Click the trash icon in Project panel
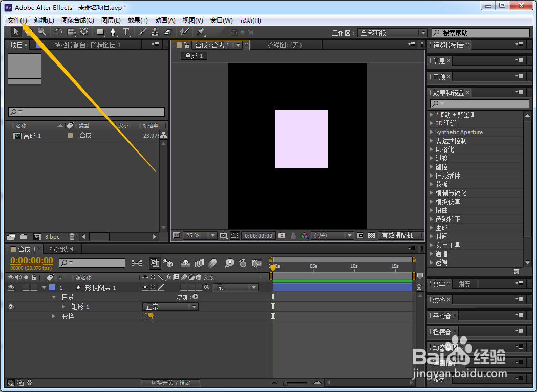 72,236
